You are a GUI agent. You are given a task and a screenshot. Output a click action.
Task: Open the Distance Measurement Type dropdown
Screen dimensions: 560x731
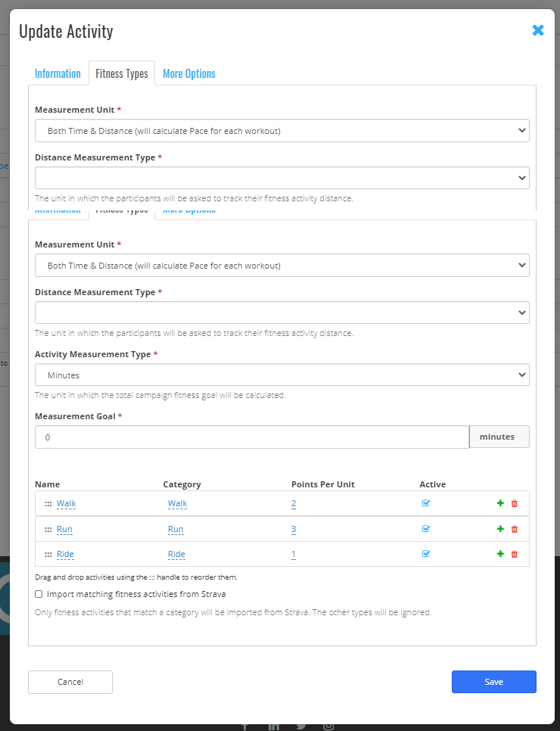pyautogui.click(x=282, y=312)
